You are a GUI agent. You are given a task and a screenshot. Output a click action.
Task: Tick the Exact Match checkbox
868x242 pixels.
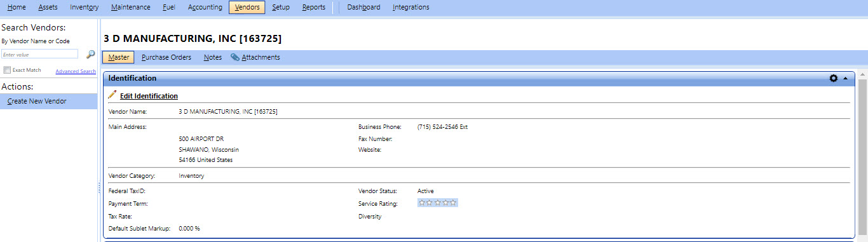click(7, 70)
